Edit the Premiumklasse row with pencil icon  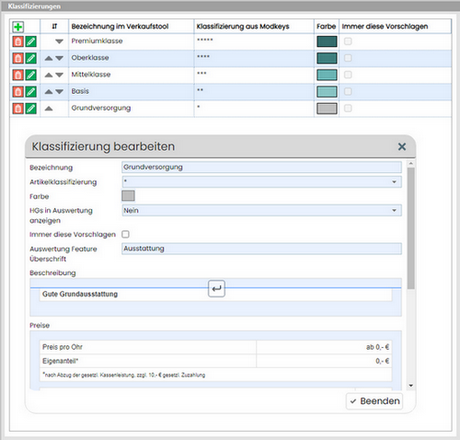click(x=31, y=42)
